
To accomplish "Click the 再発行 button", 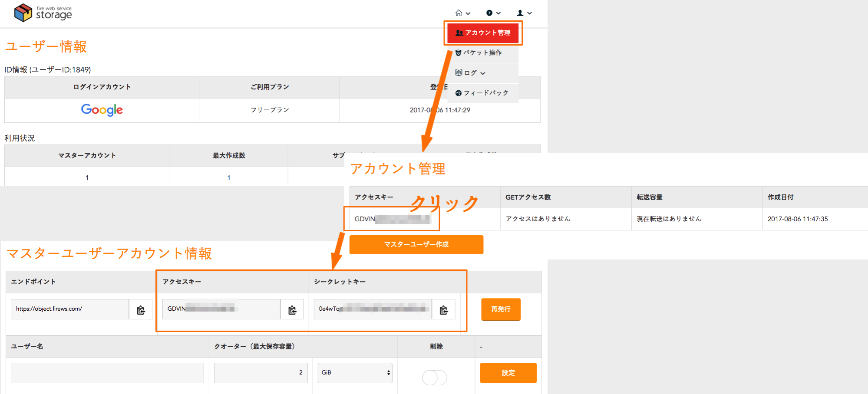I will (x=501, y=309).
